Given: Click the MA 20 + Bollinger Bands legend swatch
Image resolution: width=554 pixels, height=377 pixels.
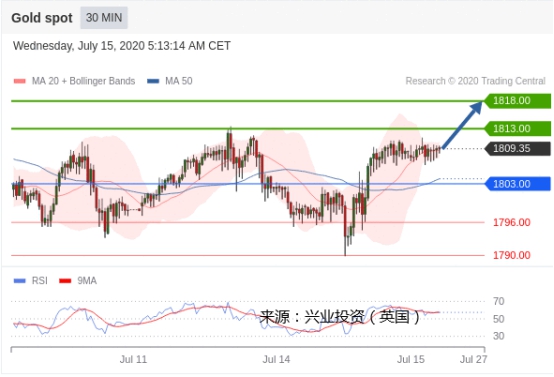Looking at the screenshot, I should tap(19, 81).
